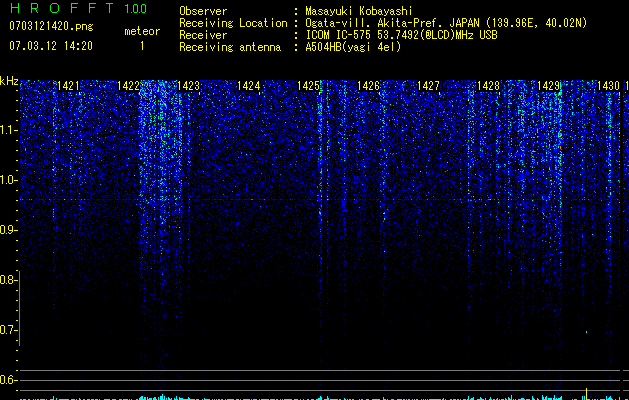629x400 pixels.
Task: Select the ICOM IC-575 53.7492 MHz USB text
Action: point(401,35)
